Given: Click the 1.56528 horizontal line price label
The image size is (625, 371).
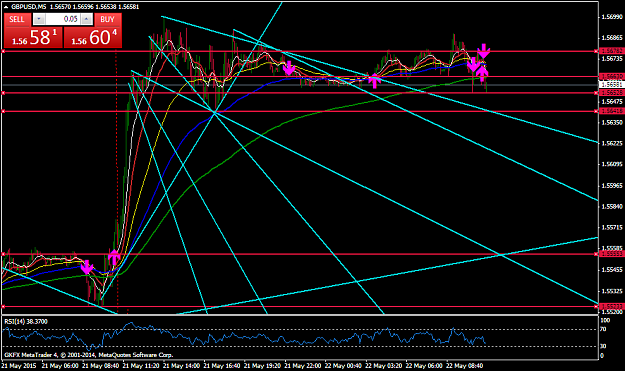Looking at the screenshot, I should pos(611,92).
